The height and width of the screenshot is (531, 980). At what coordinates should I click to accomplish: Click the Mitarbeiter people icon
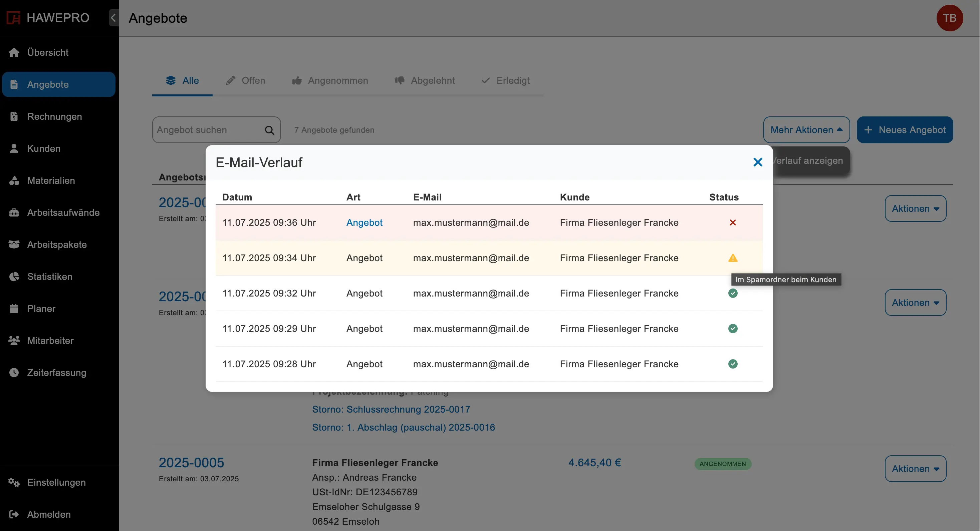click(x=14, y=341)
